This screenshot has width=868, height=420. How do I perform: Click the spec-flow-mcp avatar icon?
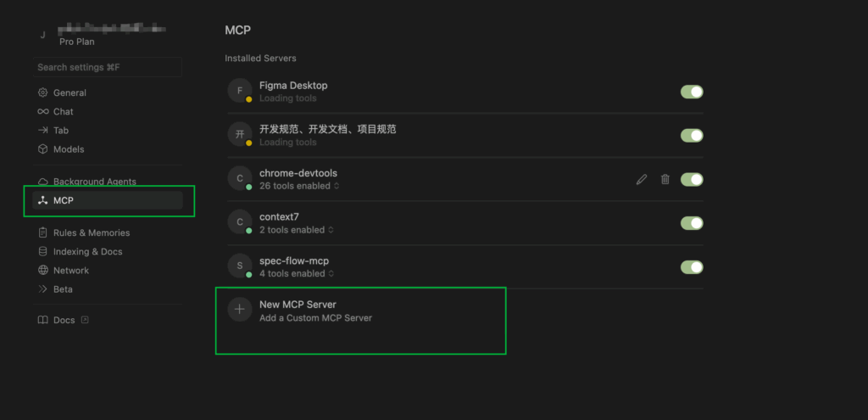[240, 266]
